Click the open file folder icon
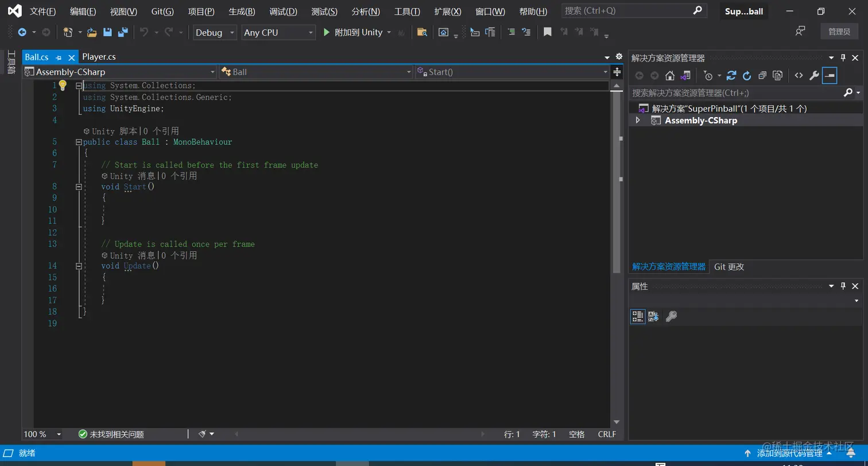The height and width of the screenshot is (466, 868). point(92,32)
